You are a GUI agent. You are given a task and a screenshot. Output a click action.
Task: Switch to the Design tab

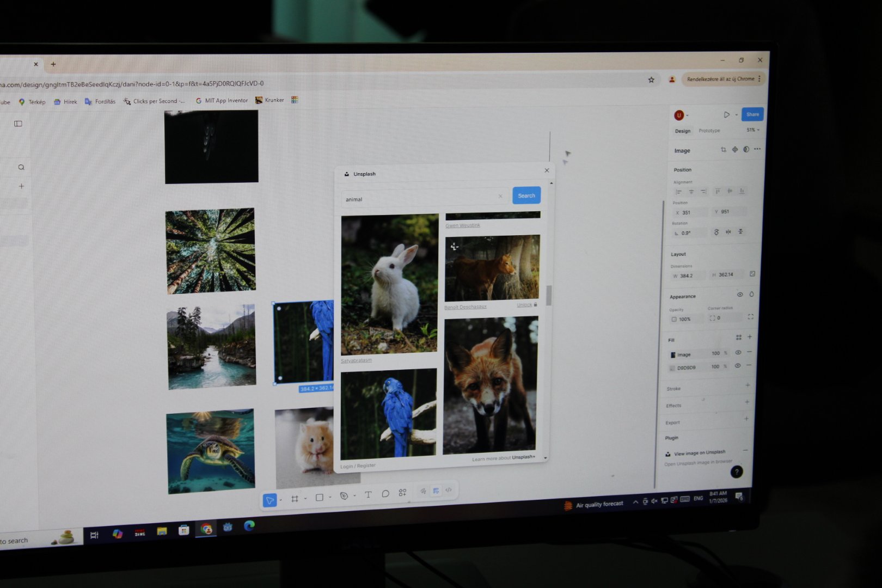click(682, 131)
